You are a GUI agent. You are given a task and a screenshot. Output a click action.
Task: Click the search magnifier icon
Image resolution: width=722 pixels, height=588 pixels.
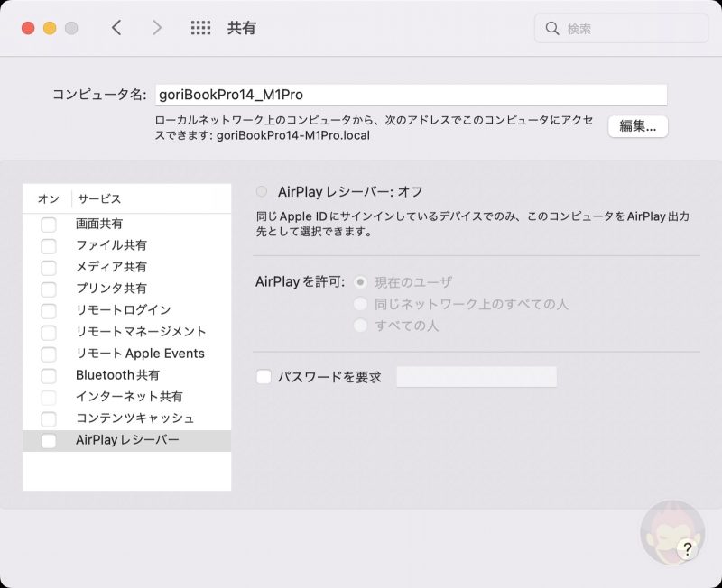(x=552, y=28)
